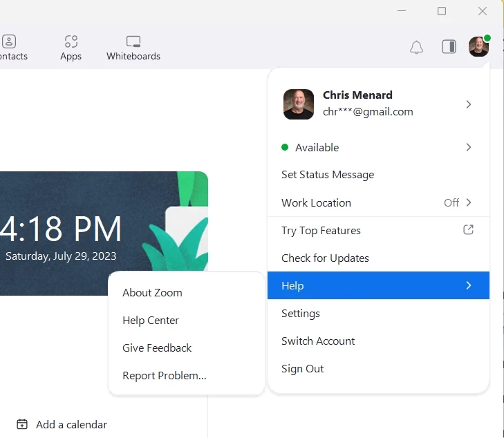This screenshot has height=438, width=504.
Task: Click the Available status label
Action: pos(317,147)
